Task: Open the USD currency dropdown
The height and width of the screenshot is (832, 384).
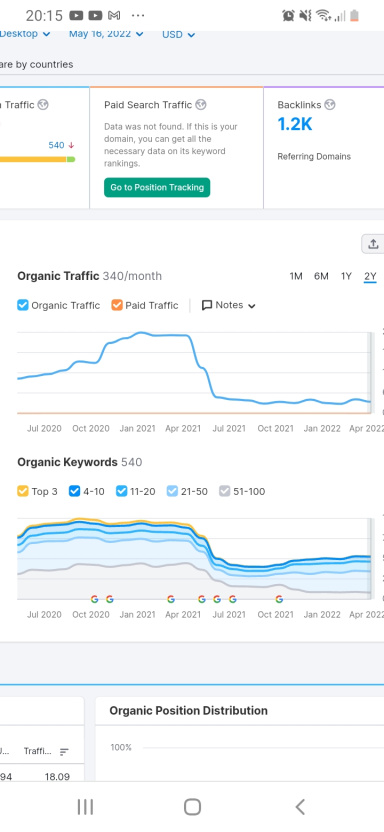Action: coord(179,34)
